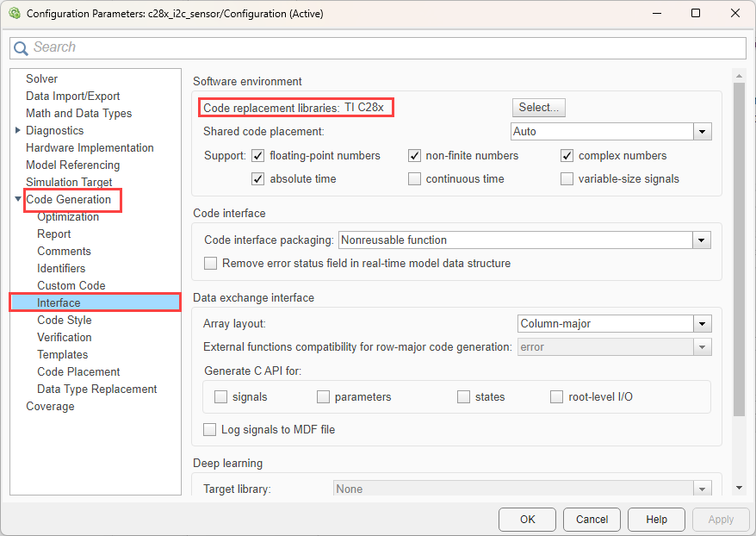This screenshot has width=756, height=536.
Task: Select Diagnostics in the tree
Action: 54,130
